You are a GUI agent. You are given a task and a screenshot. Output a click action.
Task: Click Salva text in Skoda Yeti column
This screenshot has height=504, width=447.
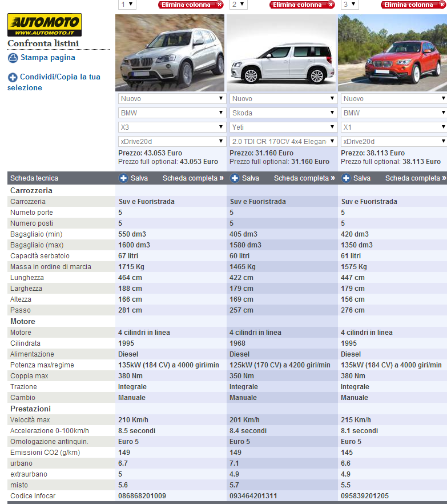pos(251,178)
